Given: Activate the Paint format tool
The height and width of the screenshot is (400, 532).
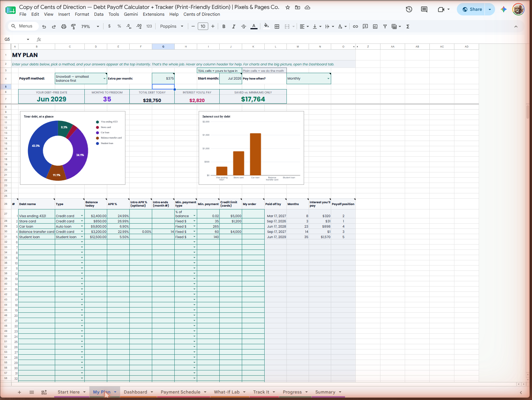Looking at the screenshot, I should [73, 27].
